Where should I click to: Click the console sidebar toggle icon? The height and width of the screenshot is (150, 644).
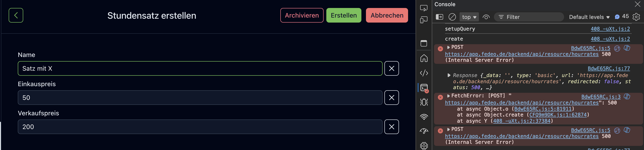tap(439, 17)
